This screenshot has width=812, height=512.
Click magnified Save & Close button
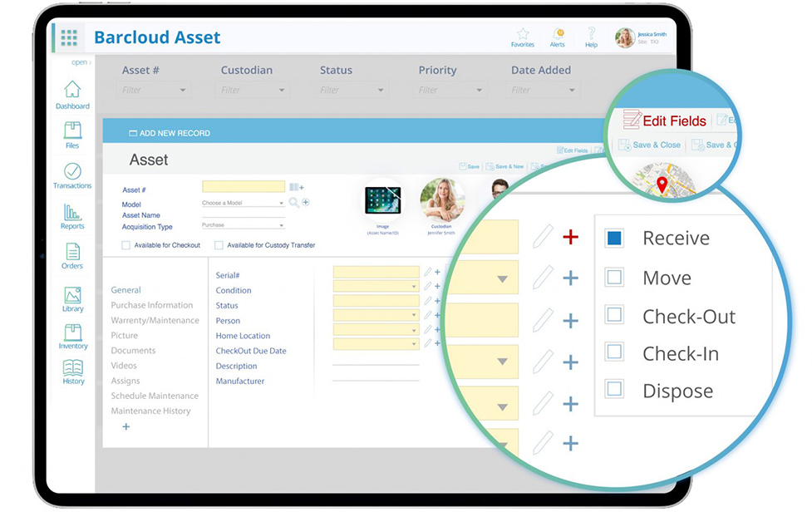tap(650, 145)
